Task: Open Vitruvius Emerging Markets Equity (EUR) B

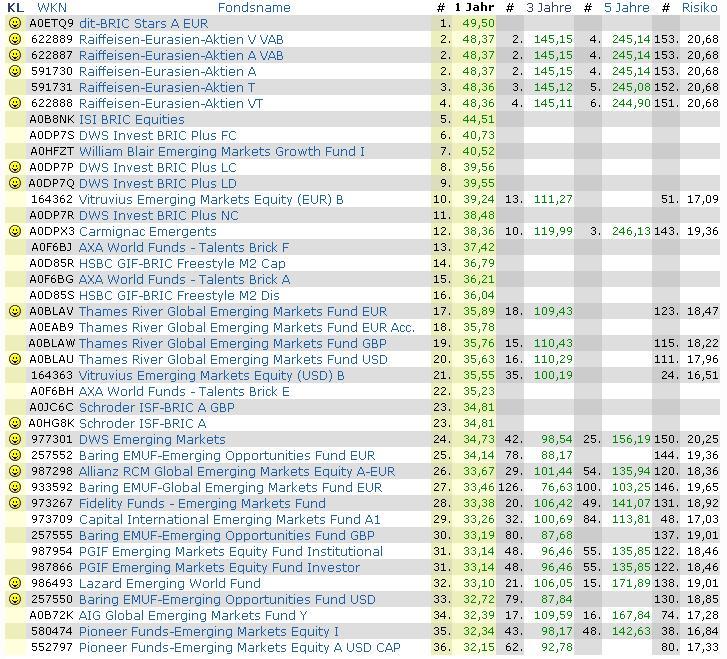Action: click(x=211, y=199)
